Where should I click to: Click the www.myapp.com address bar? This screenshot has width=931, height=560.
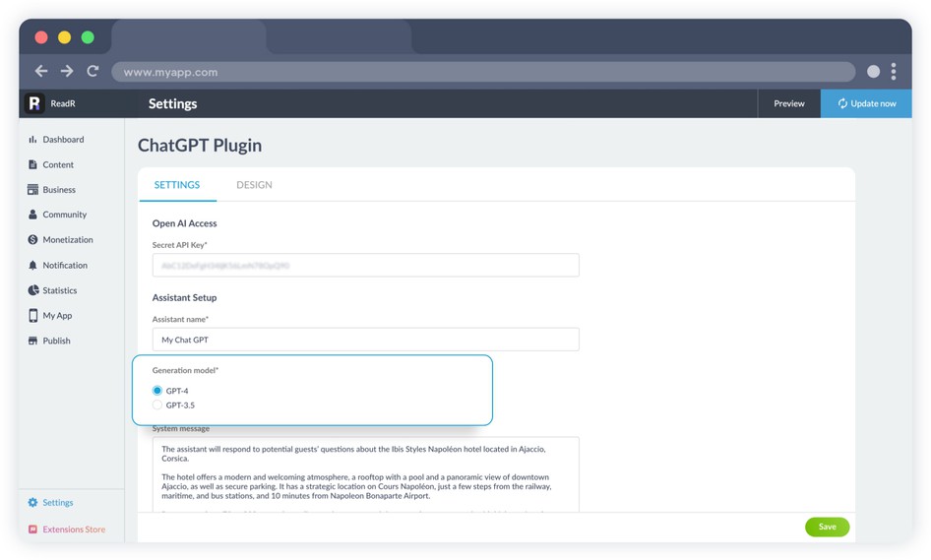pos(483,72)
